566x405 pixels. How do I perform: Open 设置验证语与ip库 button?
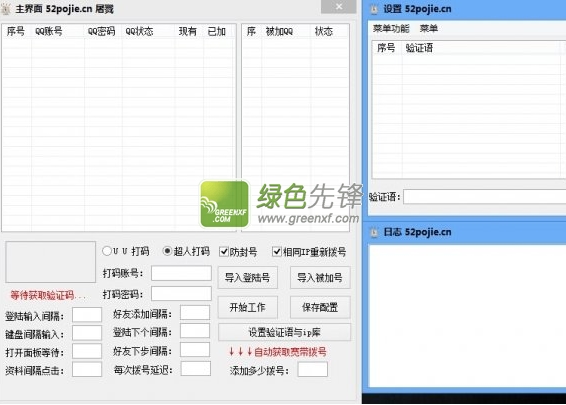[x=284, y=332]
